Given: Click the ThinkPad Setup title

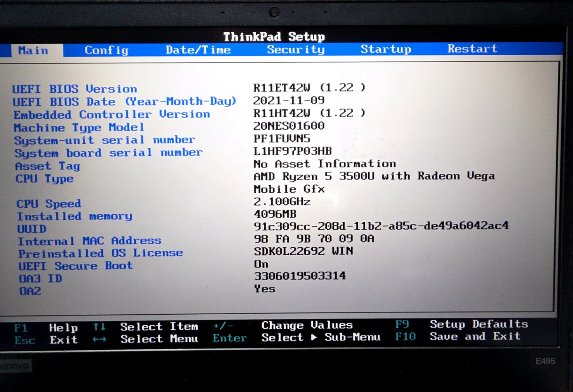Looking at the screenshot, I should (274, 37).
